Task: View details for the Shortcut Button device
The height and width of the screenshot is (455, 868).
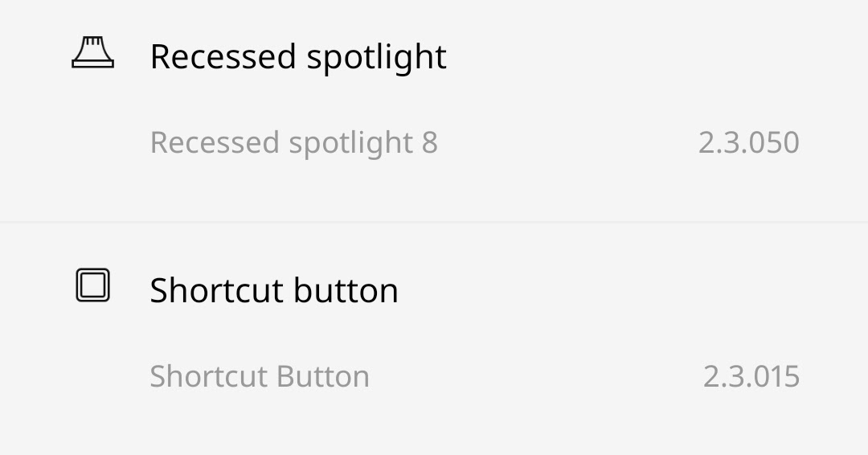Action: [x=260, y=376]
